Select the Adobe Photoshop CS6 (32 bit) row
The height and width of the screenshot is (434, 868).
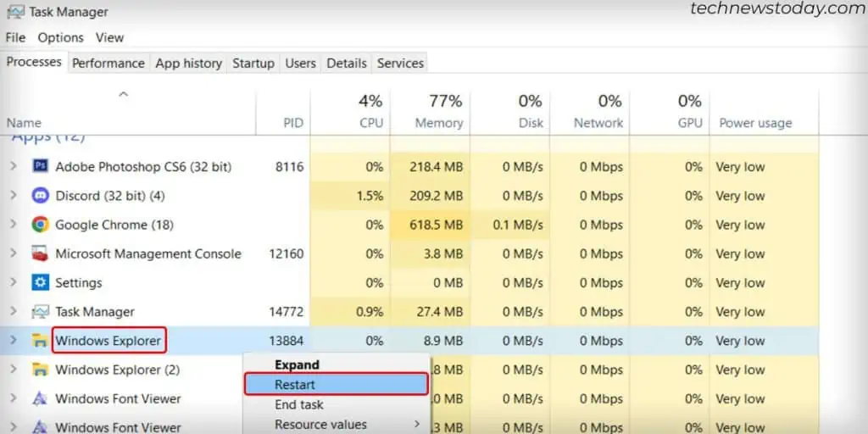coord(409,166)
